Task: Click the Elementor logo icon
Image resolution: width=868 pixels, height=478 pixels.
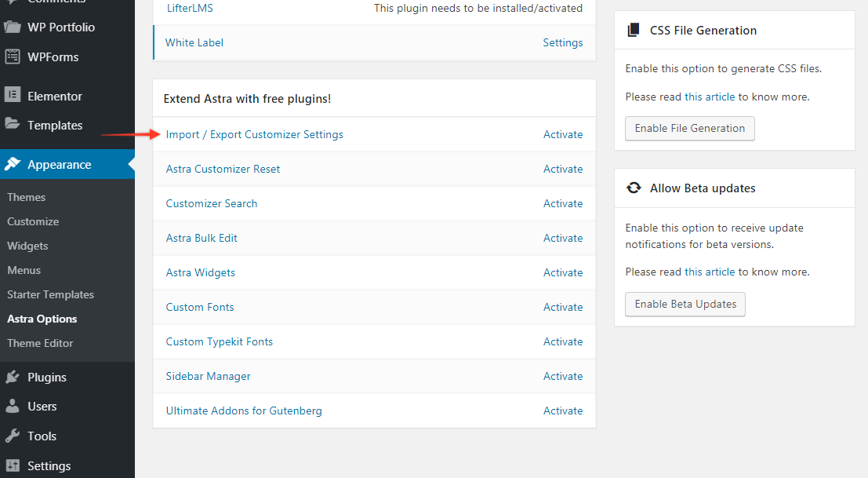Action: click(13, 95)
